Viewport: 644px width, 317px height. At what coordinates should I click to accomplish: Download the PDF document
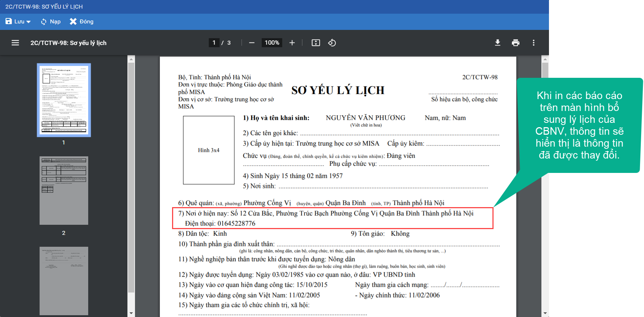tap(497, 43)
